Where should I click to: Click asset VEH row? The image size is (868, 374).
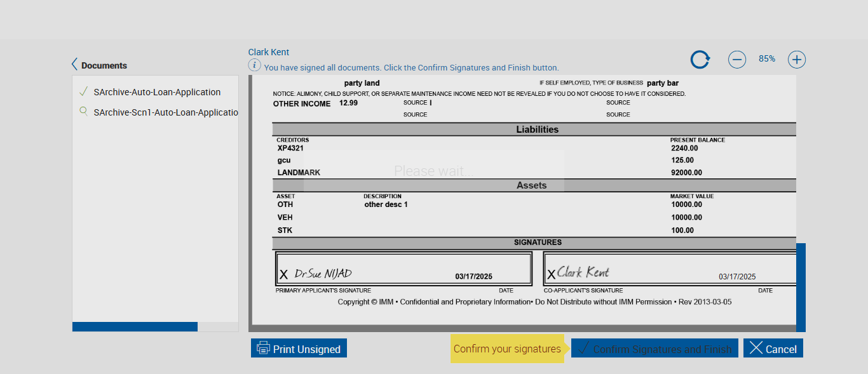[285, 217]
